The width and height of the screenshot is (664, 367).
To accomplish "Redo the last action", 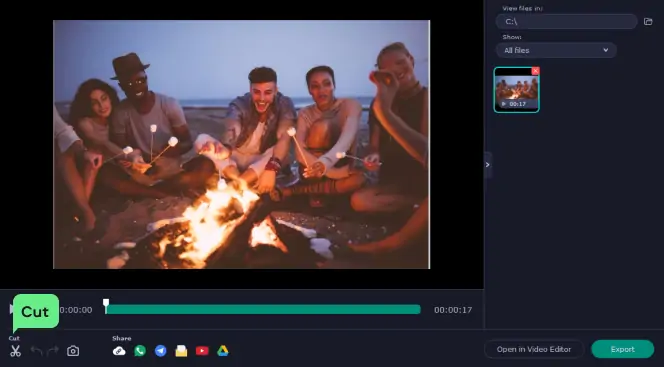I will tap(53, 351).
